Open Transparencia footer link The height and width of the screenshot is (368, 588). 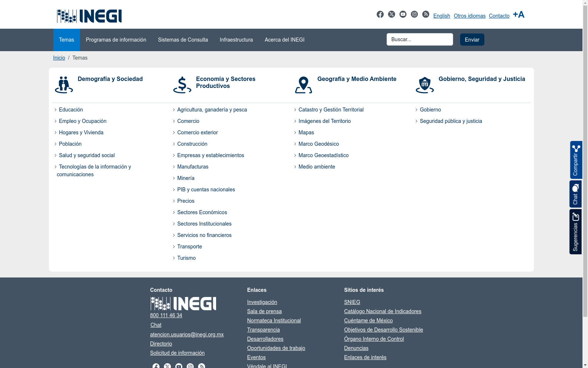click(x=263, y=330)
